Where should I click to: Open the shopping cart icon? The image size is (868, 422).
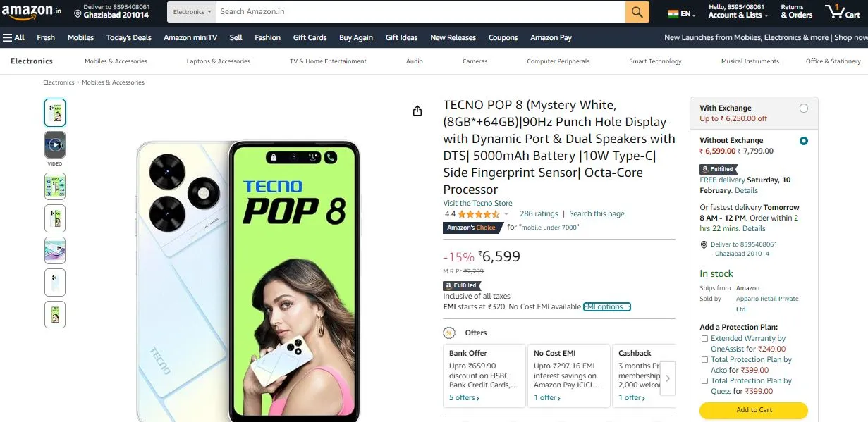pos(843,12)
